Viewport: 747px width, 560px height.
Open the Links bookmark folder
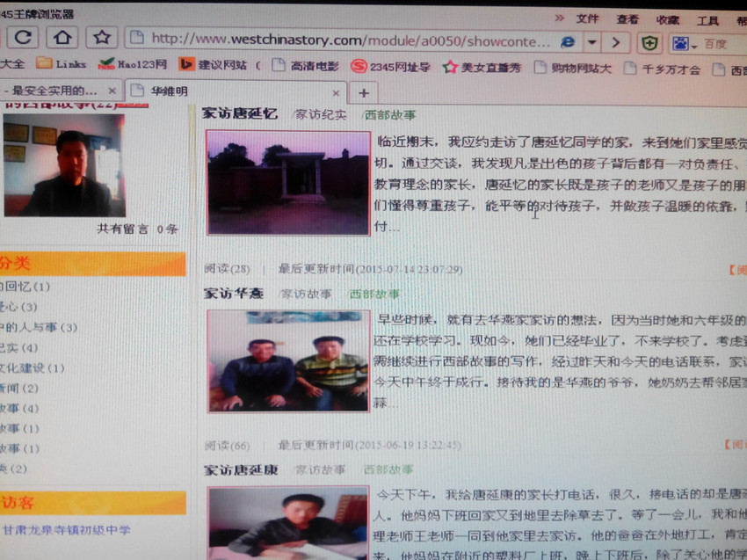61,64
